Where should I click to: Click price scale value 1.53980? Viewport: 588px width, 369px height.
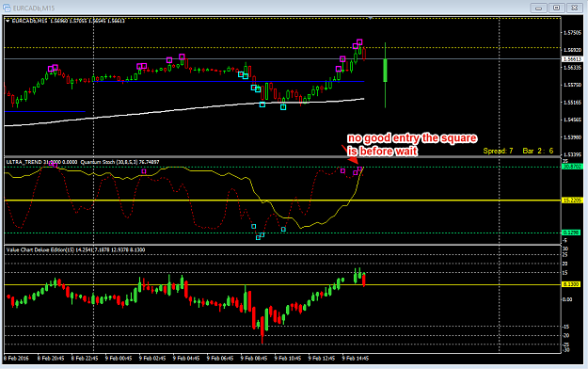[572, 137]
